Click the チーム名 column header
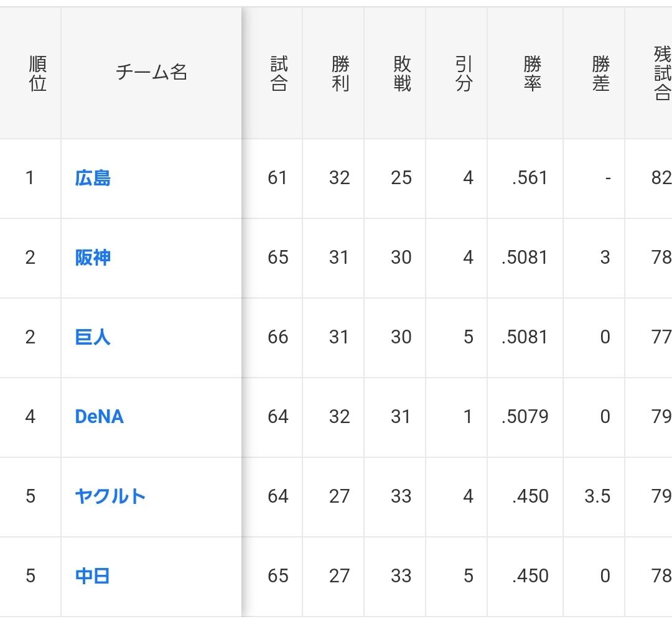The width and height of the screenshot is (672, 624). coord(151,73)
